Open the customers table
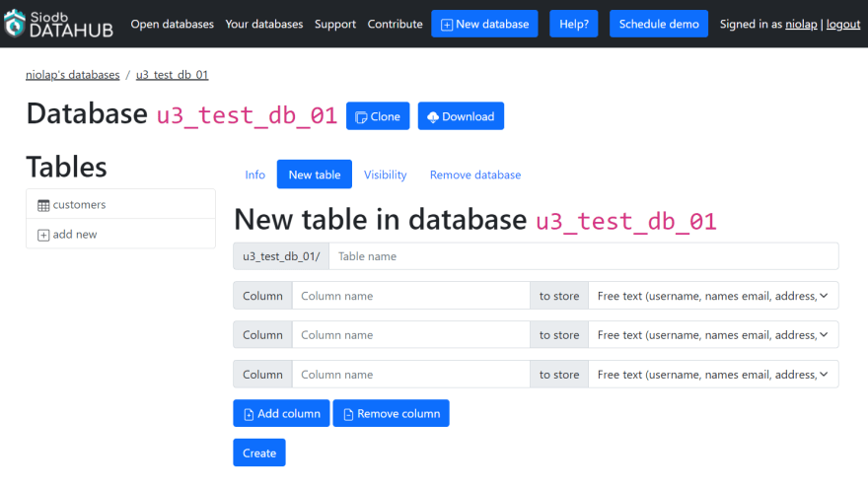The width and height of the screenshot is (868, 488). click(120, 205)
